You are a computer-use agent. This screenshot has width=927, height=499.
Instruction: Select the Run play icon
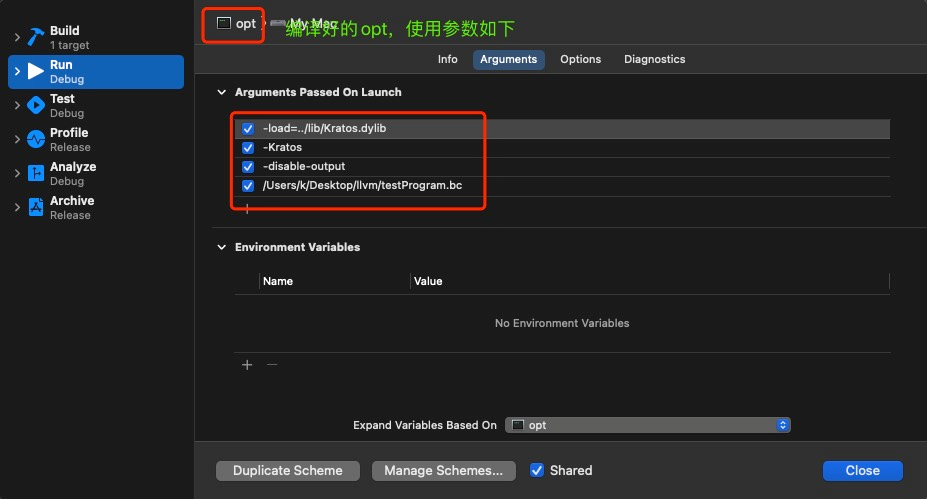pos(36,71)
